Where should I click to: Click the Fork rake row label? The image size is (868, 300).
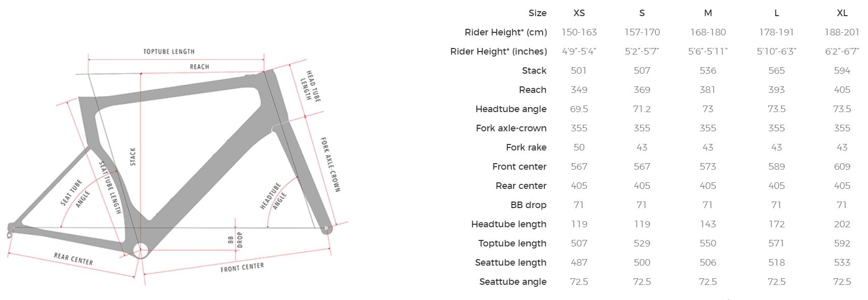[526, 147]
